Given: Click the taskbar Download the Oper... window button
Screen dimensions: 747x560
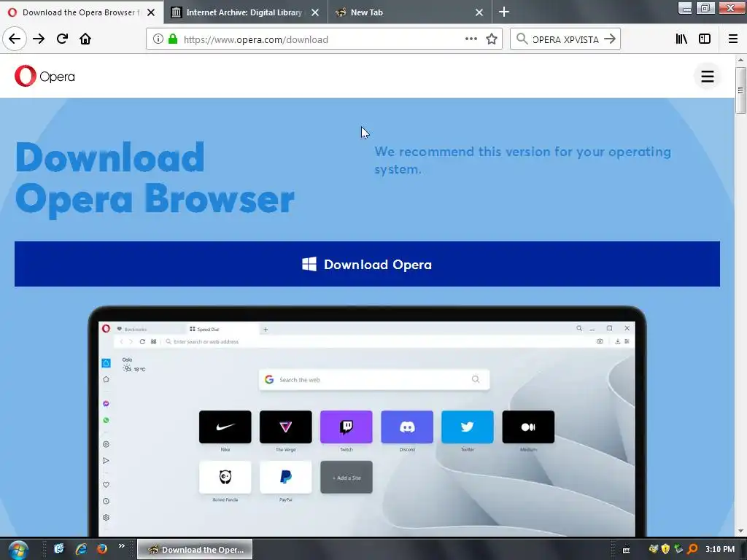Looking at the screenshot, I should click(x=195, y=550).
